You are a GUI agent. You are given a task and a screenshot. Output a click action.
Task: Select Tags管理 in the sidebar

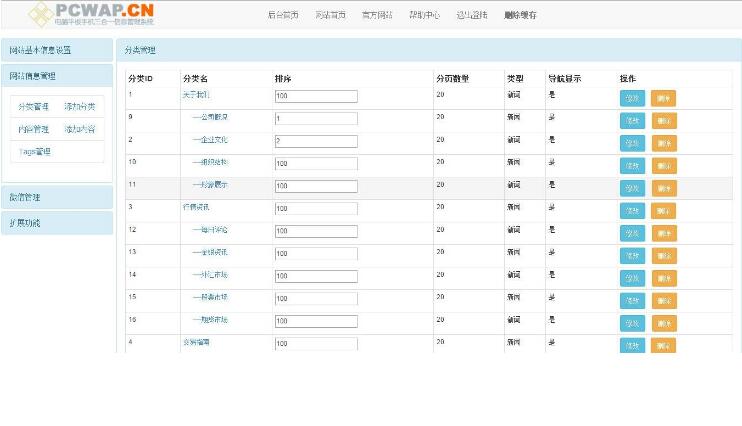point(34,152)
